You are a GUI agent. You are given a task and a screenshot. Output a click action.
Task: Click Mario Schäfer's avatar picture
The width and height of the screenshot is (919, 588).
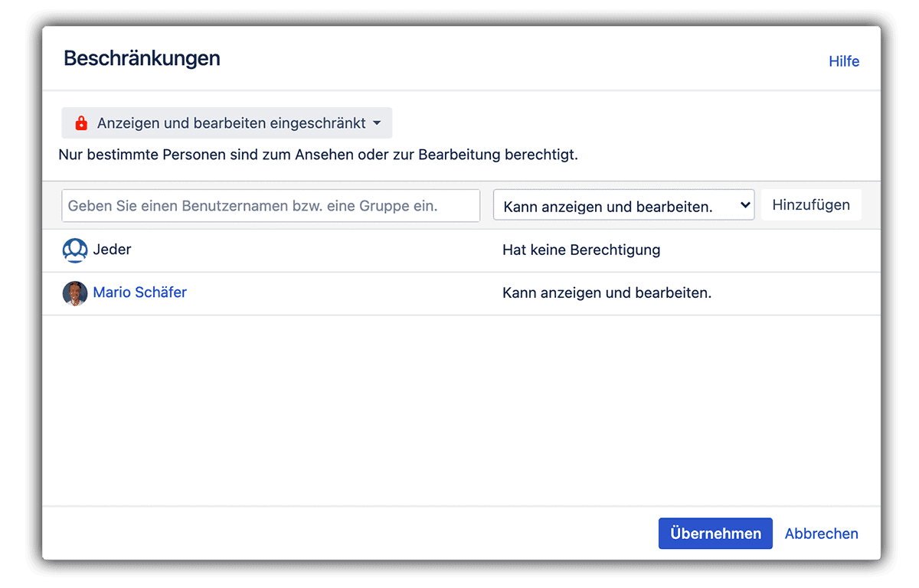(75, 293)
